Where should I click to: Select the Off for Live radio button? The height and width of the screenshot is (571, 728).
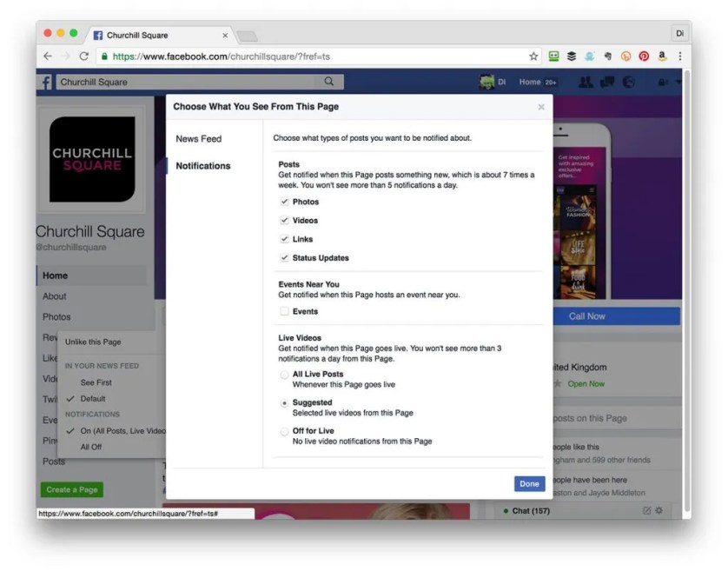tap(284, 432)
